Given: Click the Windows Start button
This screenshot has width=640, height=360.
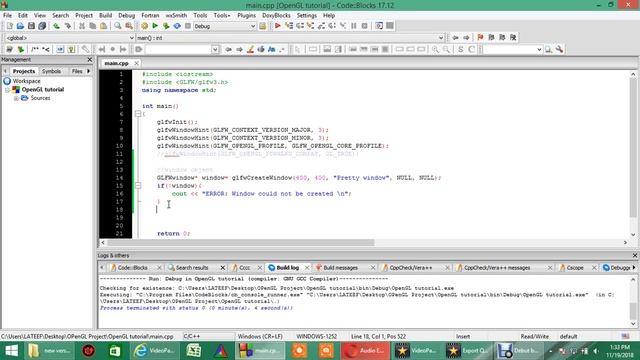Looking at the screenshot, I should [x=11, y=351].
